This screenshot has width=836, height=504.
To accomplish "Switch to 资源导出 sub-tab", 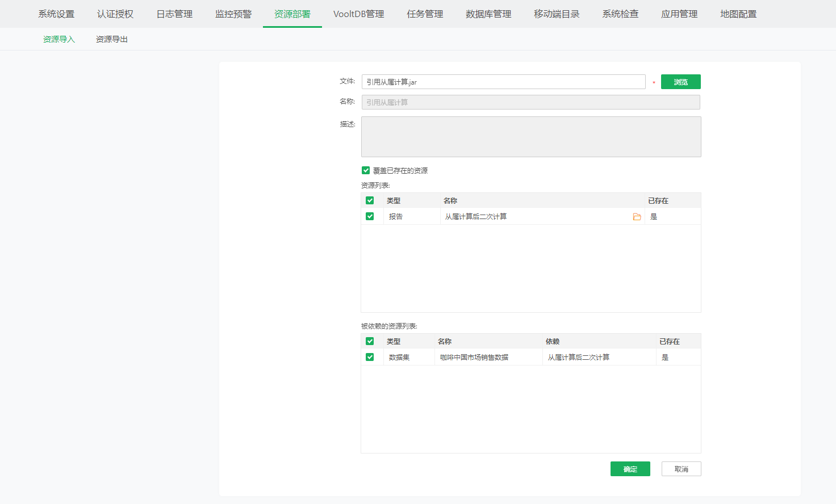I will (112, 39).
